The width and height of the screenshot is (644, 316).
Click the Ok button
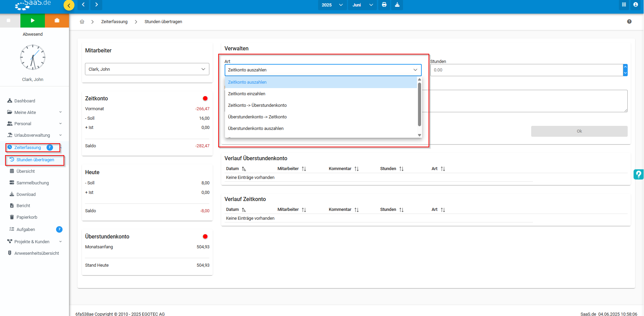pos(579,131)
